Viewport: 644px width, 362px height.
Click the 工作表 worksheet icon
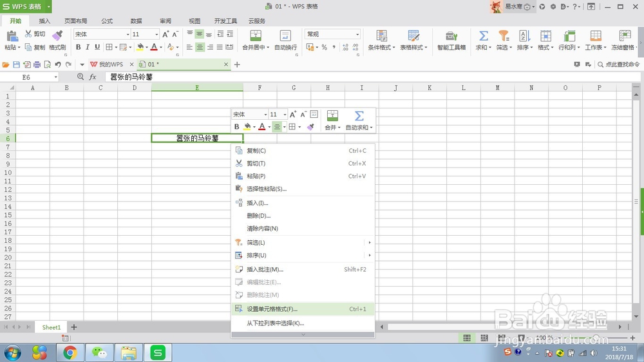click(596, 35)
